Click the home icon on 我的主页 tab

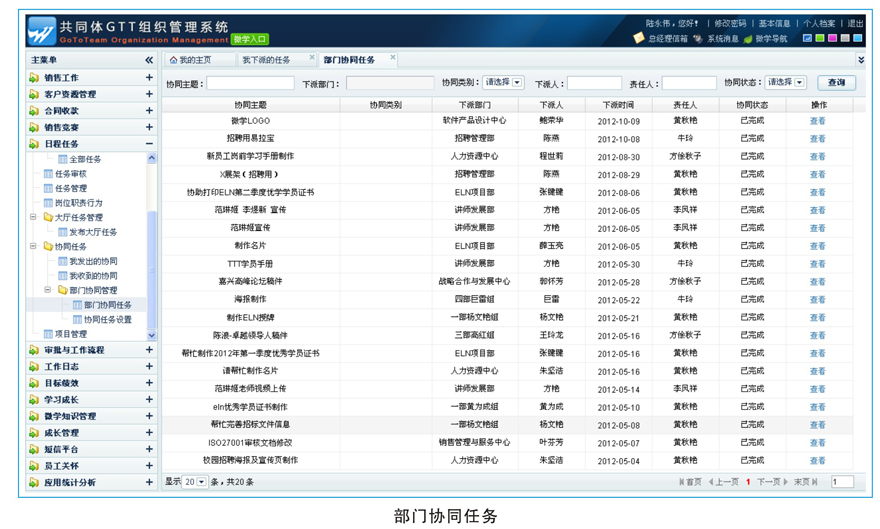click(x=173, y=60)
